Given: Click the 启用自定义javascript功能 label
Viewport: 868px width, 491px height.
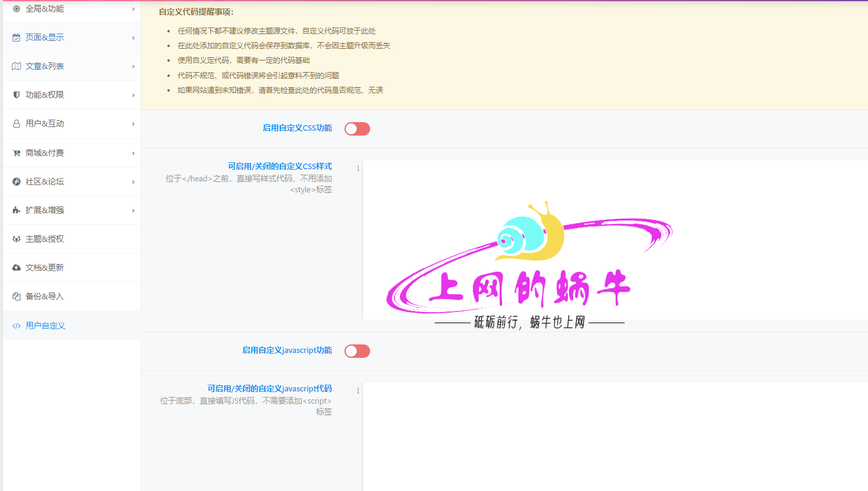Looking at the screenshot, I should [287, 351].
